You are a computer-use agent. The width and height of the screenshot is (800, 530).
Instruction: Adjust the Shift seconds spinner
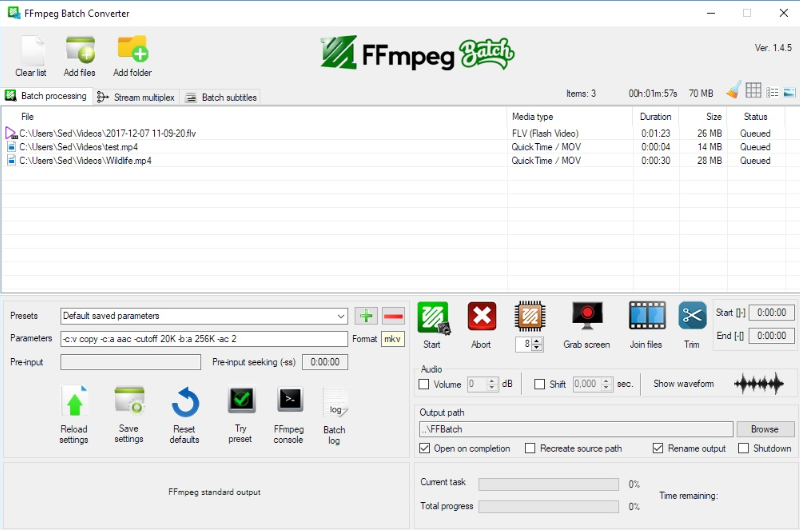point(606,384)
